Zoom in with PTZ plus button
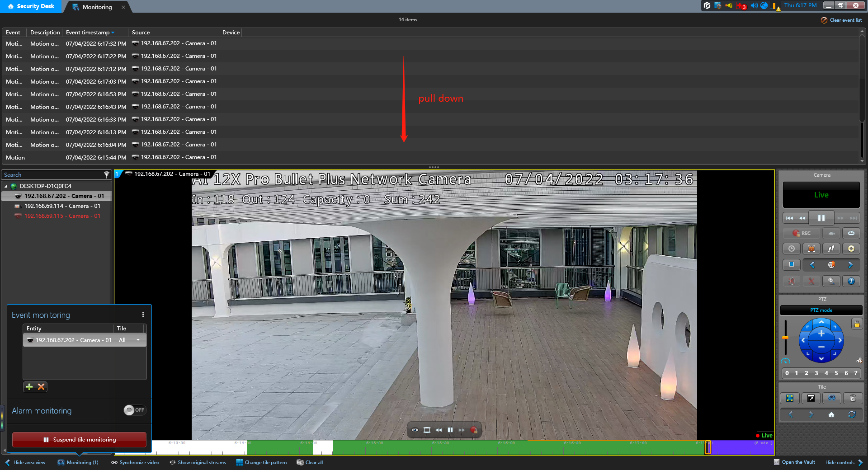This screenshot has width=868, height=470. 821,334
